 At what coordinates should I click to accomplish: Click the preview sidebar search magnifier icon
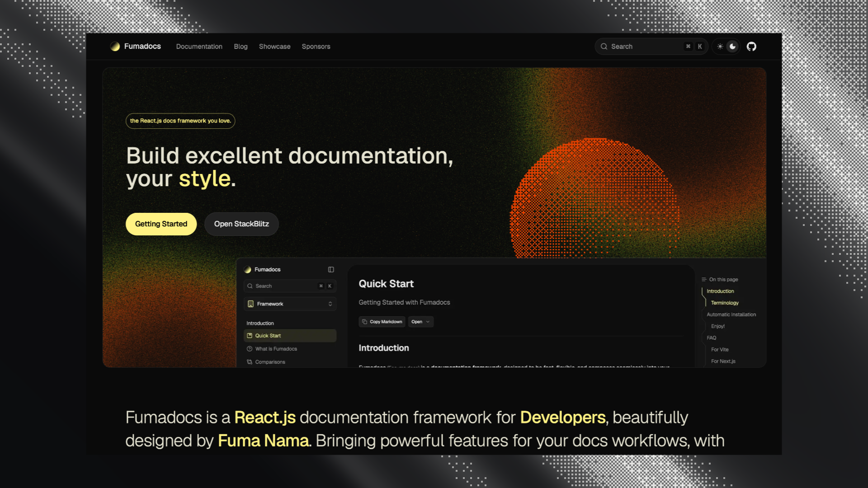point(250,286)
